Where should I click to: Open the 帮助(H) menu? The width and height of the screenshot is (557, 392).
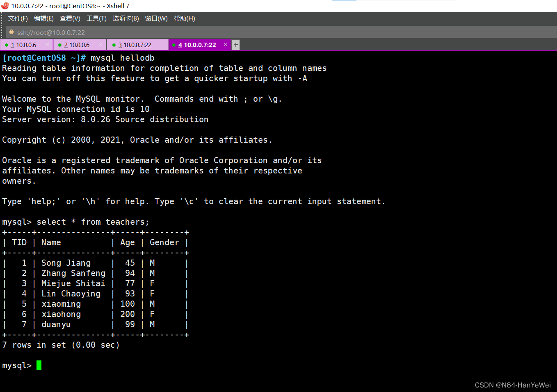[x=184, y=18]
